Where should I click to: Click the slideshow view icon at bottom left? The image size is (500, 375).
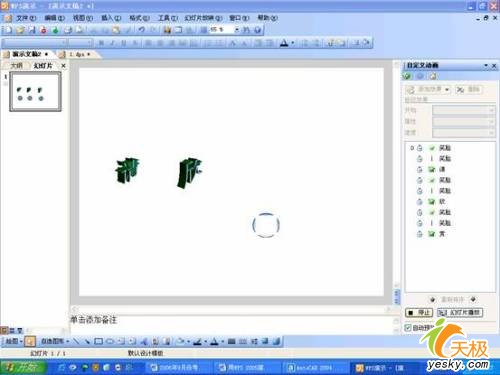(x=20, y=330)
